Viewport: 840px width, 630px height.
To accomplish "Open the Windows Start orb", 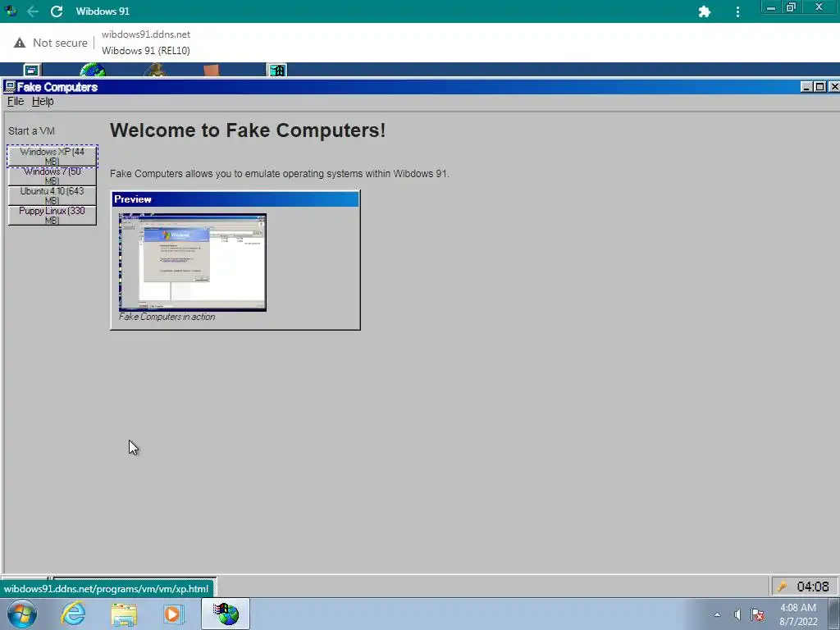I will click(x=21, y=614).
